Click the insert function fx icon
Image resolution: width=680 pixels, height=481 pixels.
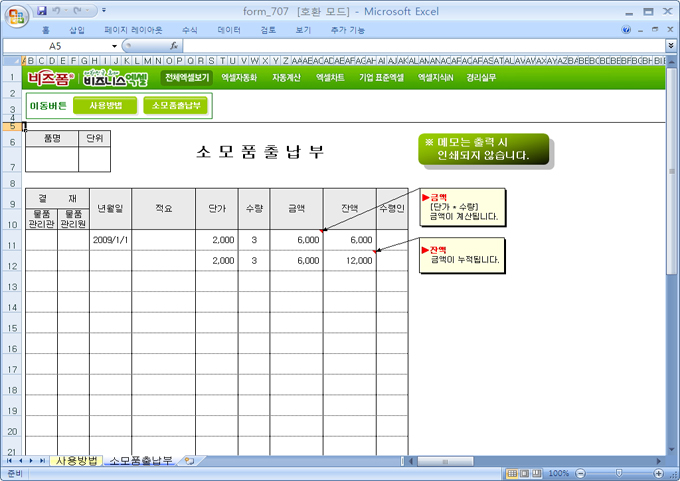[174, 46]
